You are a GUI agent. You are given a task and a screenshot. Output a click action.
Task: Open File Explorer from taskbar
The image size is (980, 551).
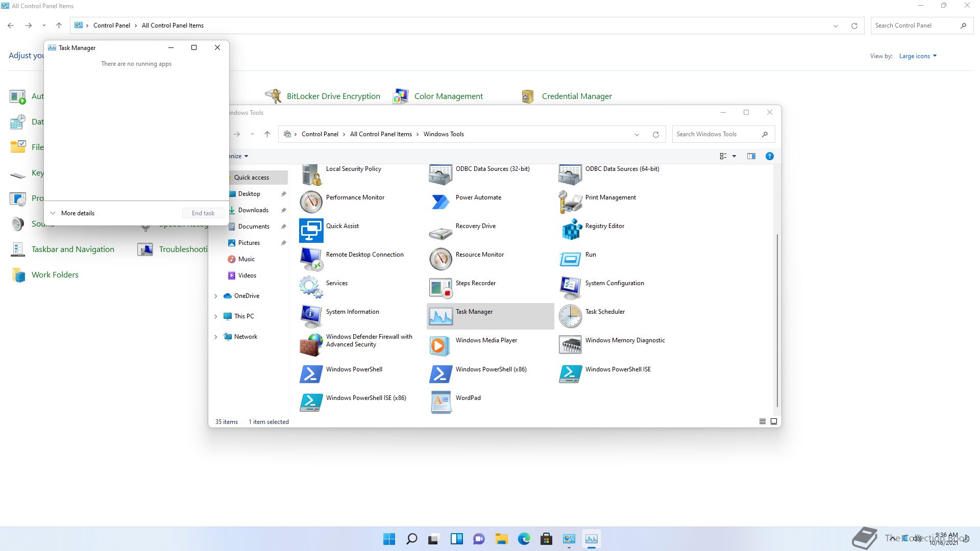[x=501, y=539]
